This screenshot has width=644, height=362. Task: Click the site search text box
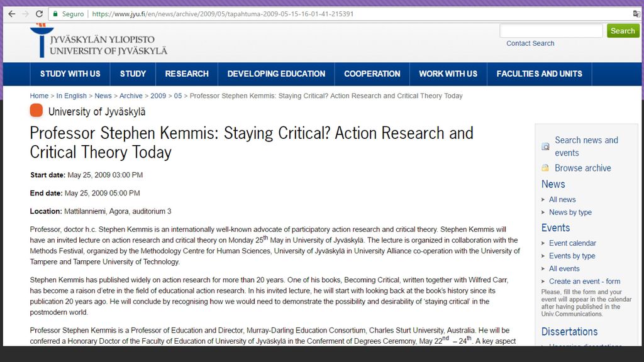click(x=551, y=31)
